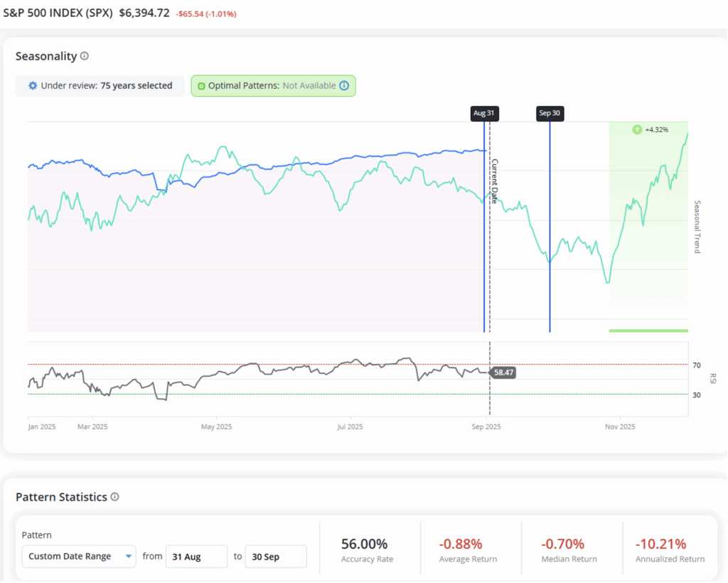
Task: Click the from date field 31 Aug
Action: coord(196,556)
